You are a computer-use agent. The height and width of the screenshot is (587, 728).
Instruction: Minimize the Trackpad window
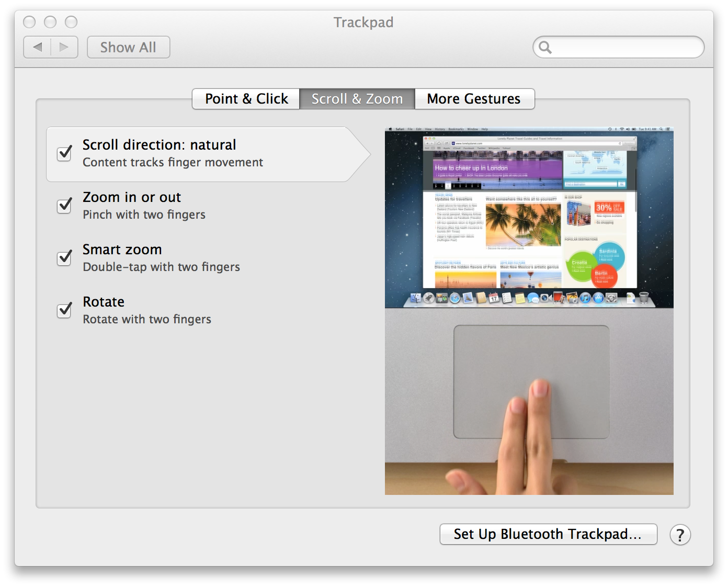(50, 22)
